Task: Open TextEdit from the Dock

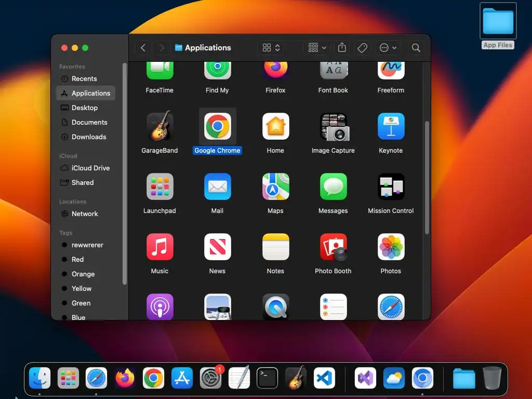Action: [239, 378]
